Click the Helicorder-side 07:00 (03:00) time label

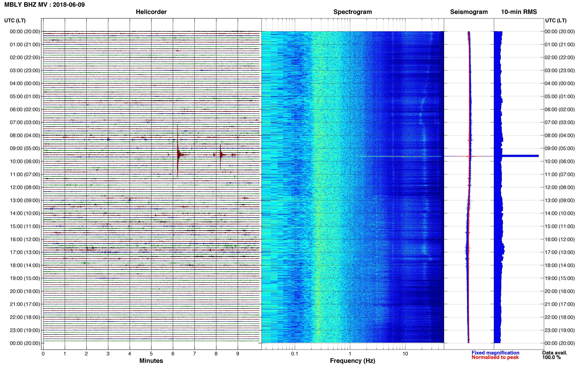click(25, 122)
